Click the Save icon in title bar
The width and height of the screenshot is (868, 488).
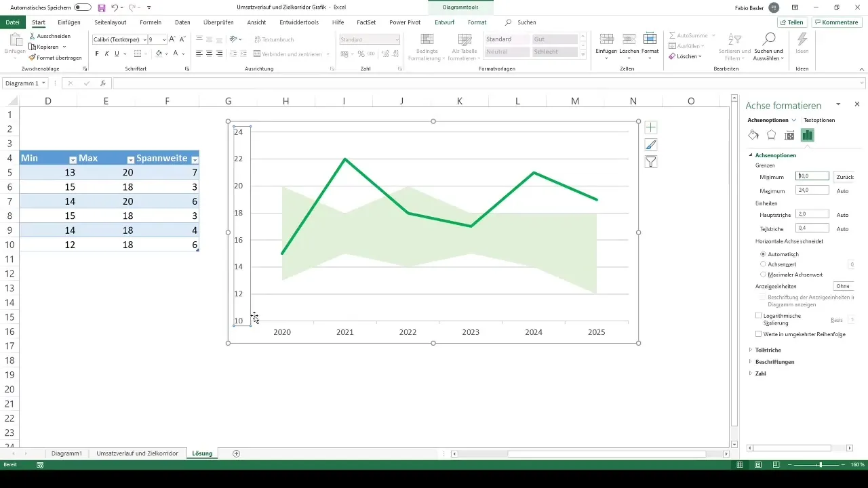coord(102,7)
